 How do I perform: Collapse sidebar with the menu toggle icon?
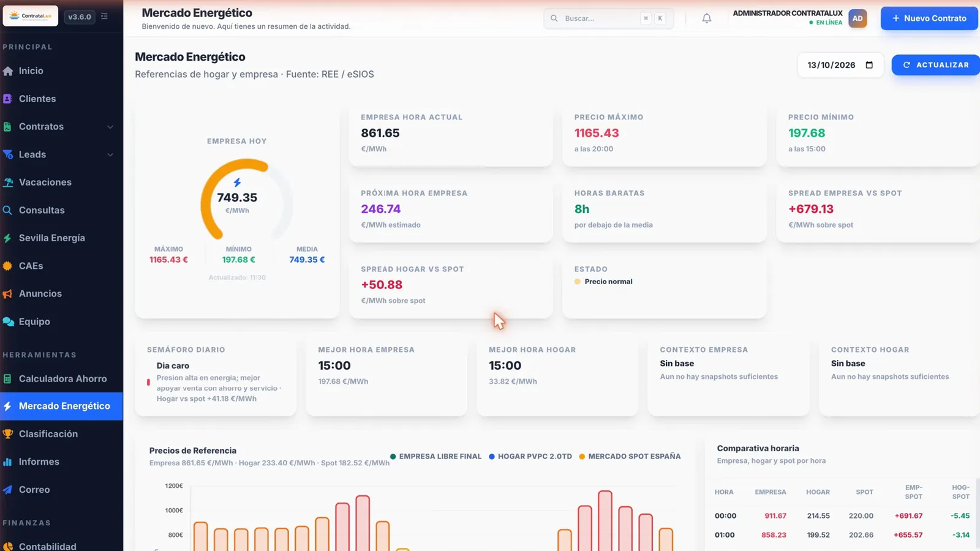click(105, 17)
